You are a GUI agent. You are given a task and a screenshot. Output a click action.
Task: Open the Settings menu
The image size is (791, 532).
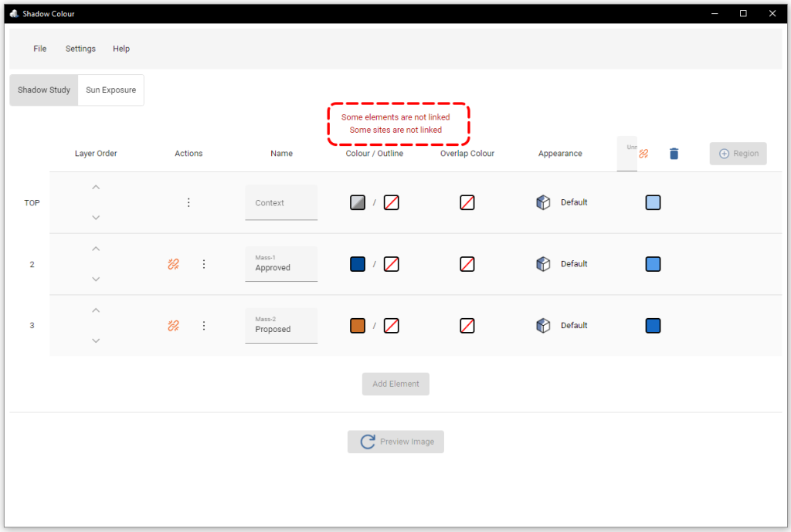(80, 48)
